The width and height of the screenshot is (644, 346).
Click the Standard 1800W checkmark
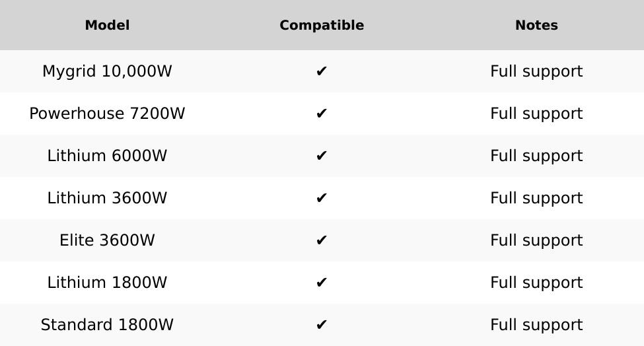point(322,325)
